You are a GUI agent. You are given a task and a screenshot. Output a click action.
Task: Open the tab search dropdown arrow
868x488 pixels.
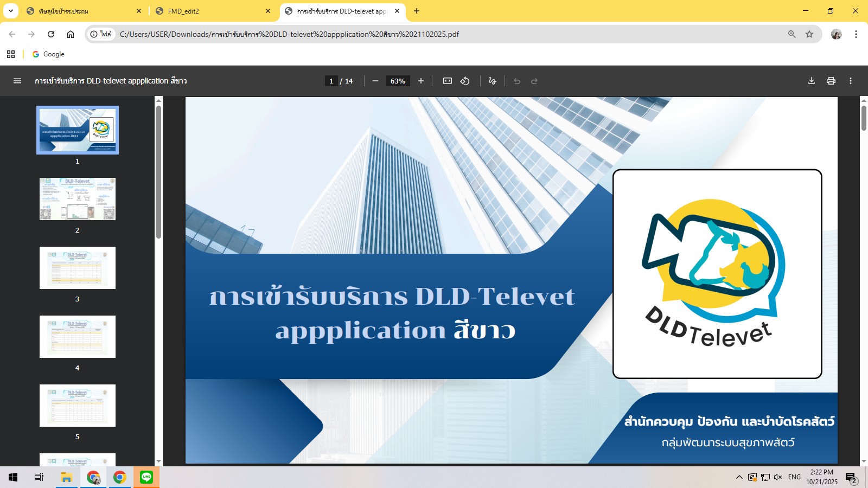[x=11, y=11]
